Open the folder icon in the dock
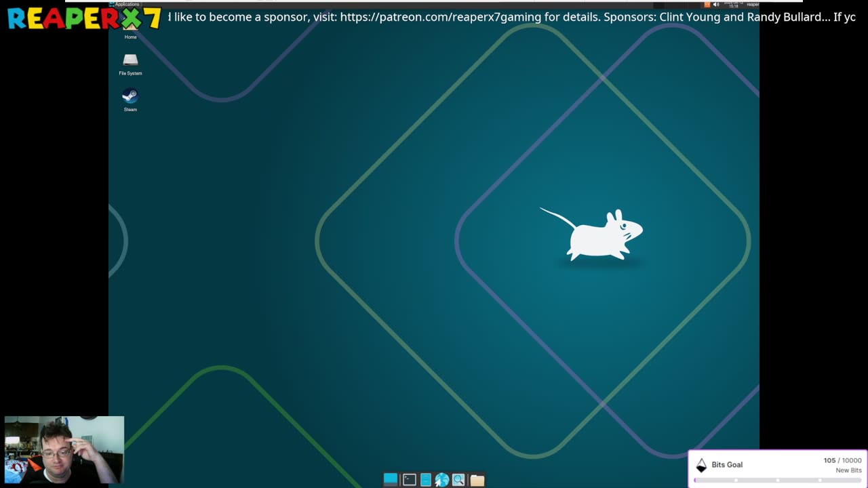Image resolution: width=868 pixels, height=488 pixels. tap(477, 480)
